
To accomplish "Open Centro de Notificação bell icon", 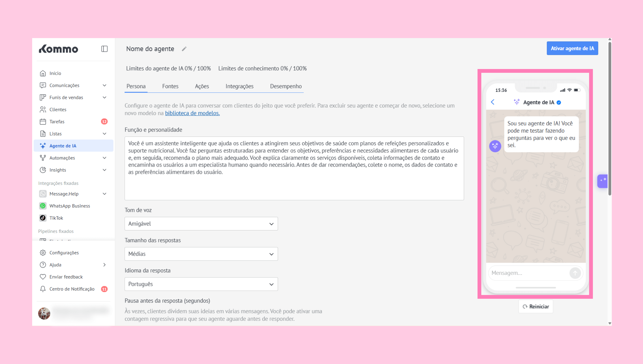I will click(43, 289).
